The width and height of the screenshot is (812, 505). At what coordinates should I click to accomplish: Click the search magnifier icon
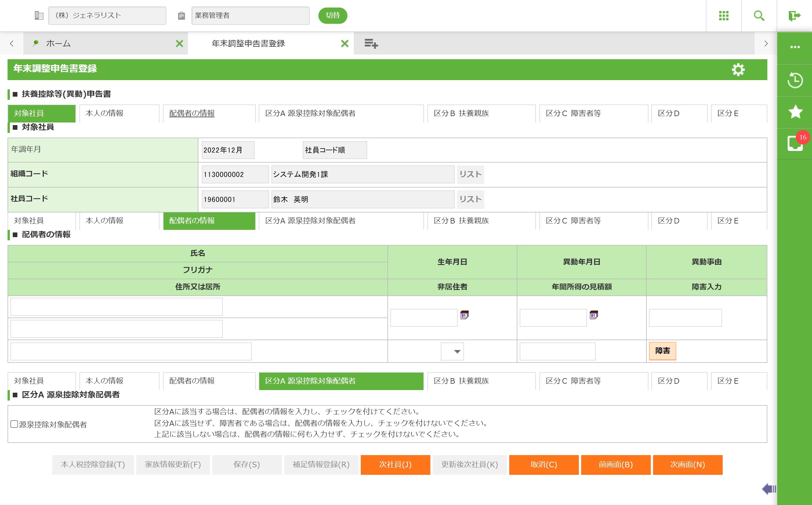coord(759,16)
